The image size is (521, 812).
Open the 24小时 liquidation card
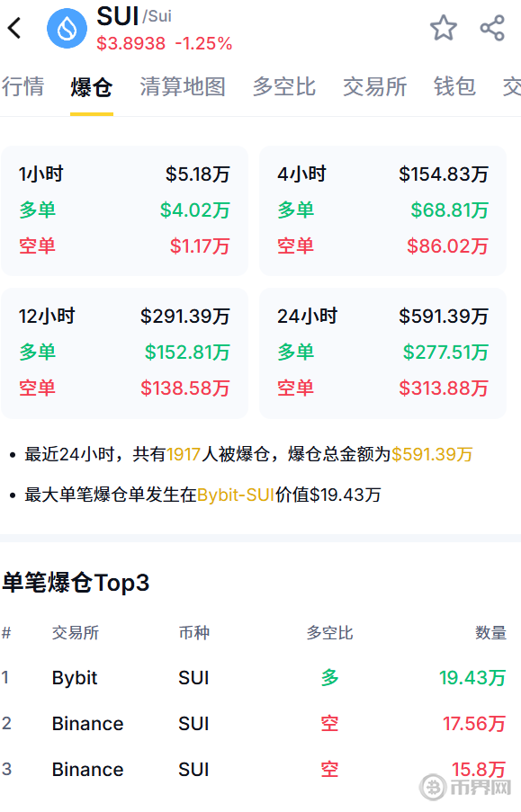coord(382,353)
